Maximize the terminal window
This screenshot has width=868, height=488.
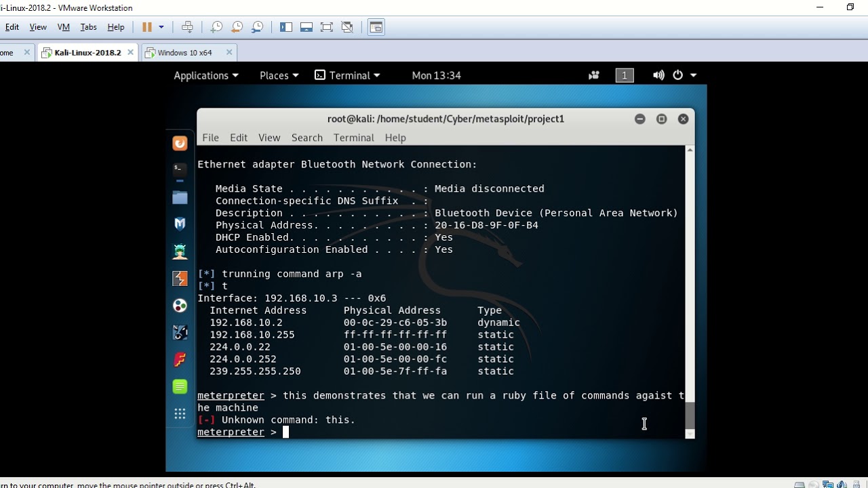[662, 119]
